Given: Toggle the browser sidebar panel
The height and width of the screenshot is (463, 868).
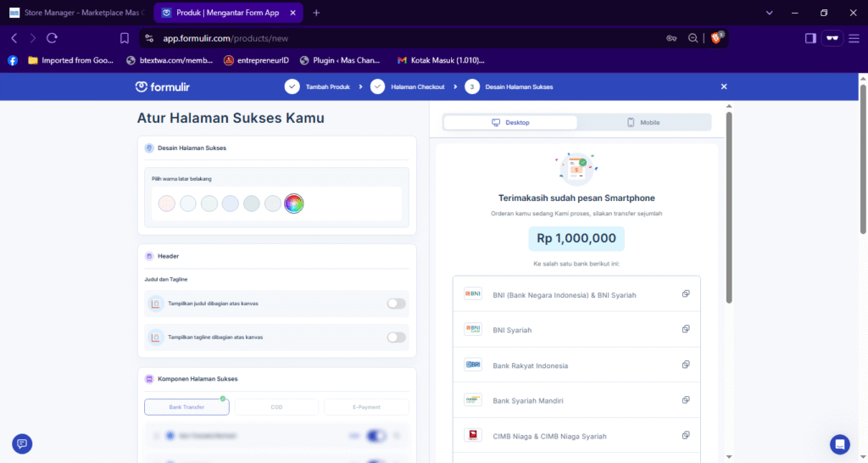Looking at the screenshot, I should point(810,38).
